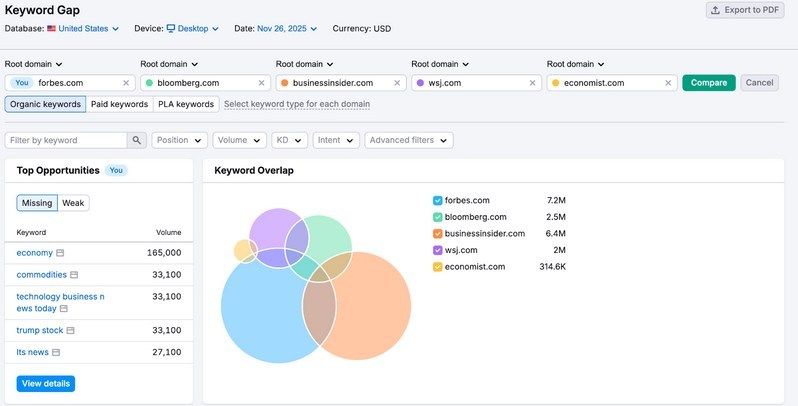Select the Missing opportunities toggle
The width and height of the screenshot is (798, 406).
click(37, 203)
